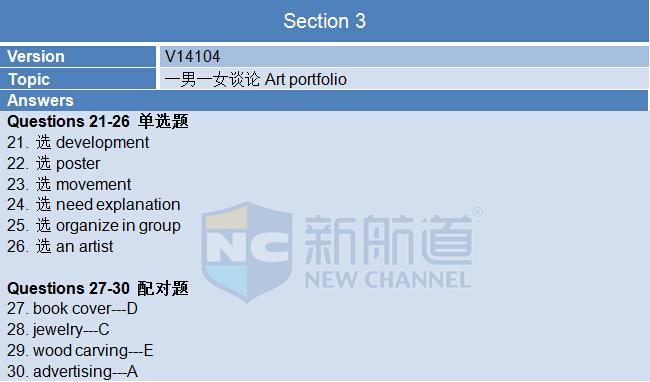Screen dimensions: 650x382
Task: Select the jewelry---C answer
Action: pos(58,330)
